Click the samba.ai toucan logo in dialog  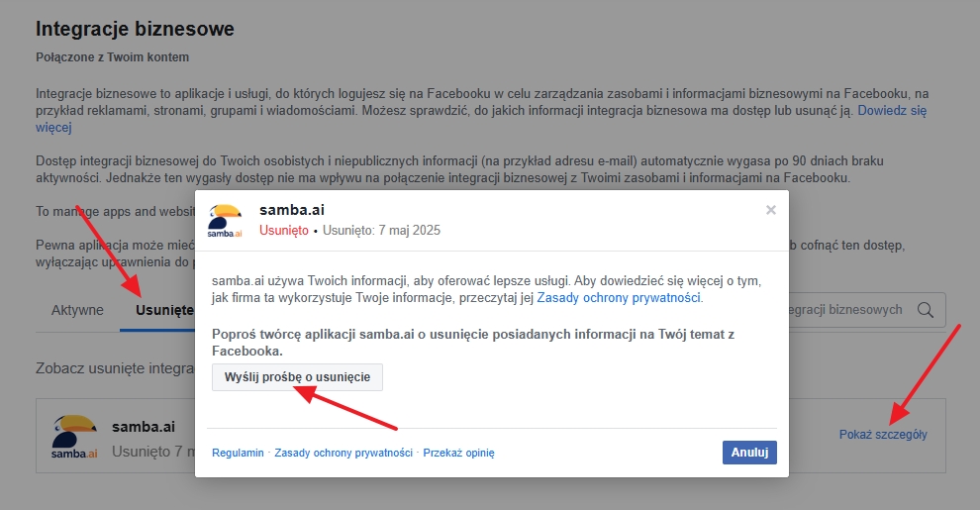[x=225, y=221]
